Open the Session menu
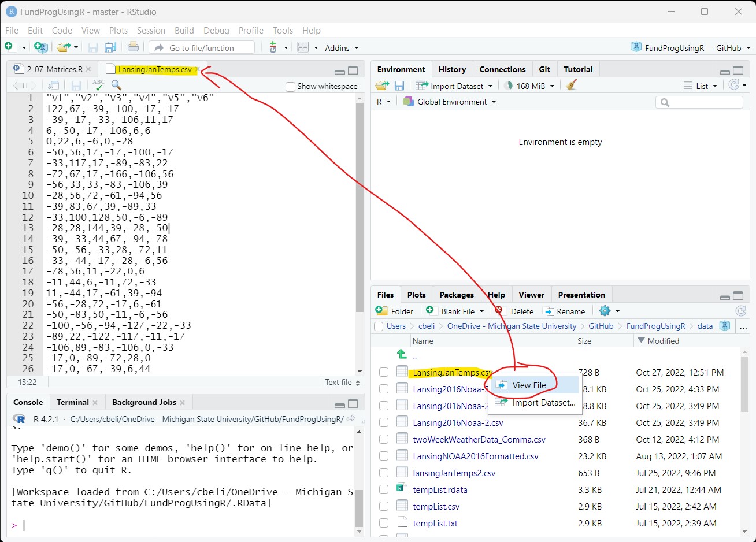The height and width of the screenshot is (542, 756). point(151,30)
